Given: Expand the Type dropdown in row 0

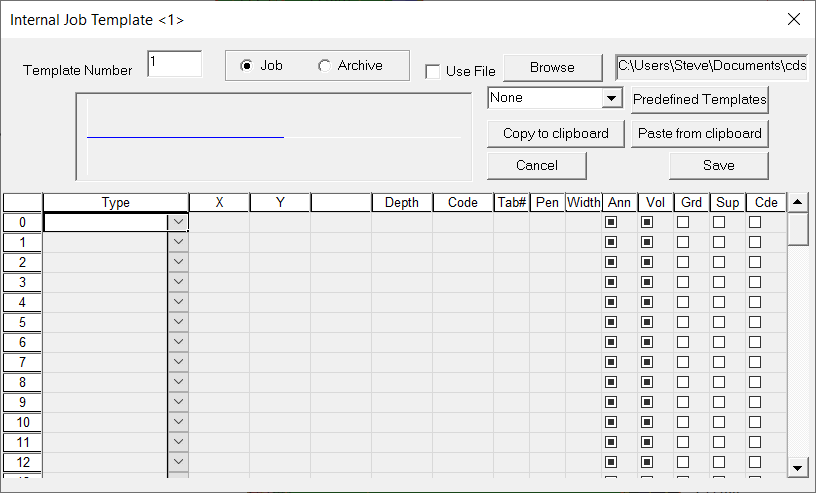Looking at the screenshot, I should click(x=179, y=222).
